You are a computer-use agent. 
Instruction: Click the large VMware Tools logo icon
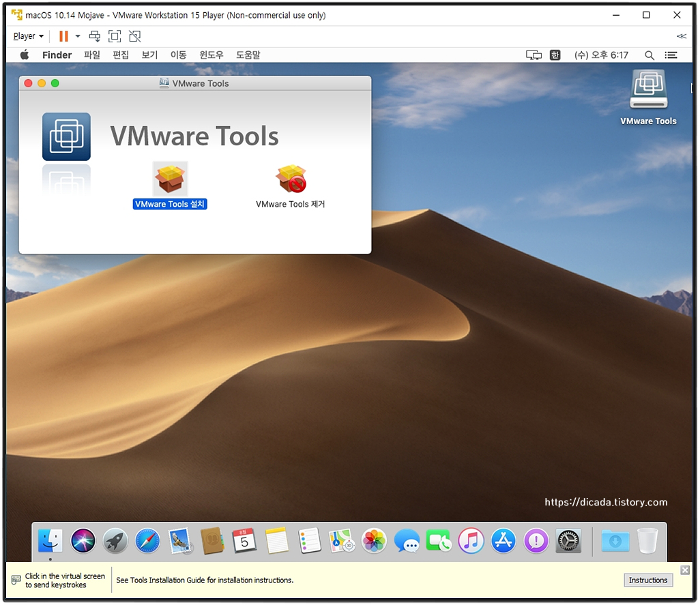pos(66,136)
